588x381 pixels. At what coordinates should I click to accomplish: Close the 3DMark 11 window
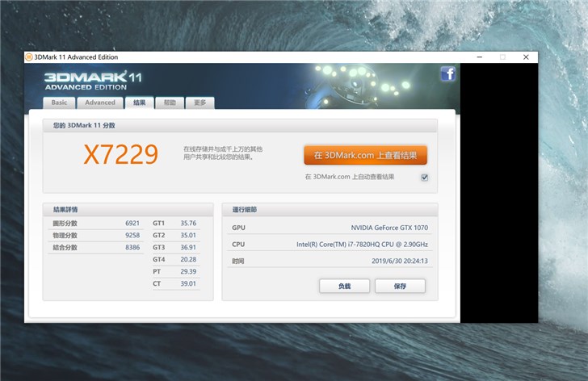526,57
